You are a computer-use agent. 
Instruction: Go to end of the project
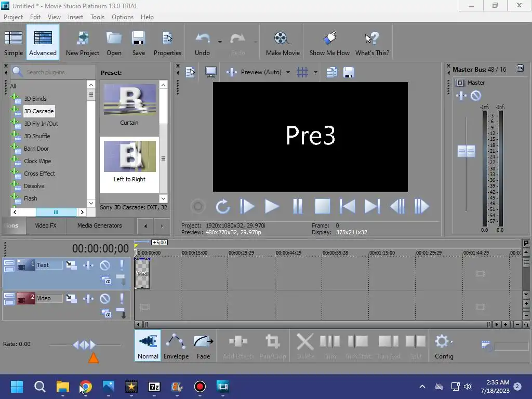tap(372, 206)
